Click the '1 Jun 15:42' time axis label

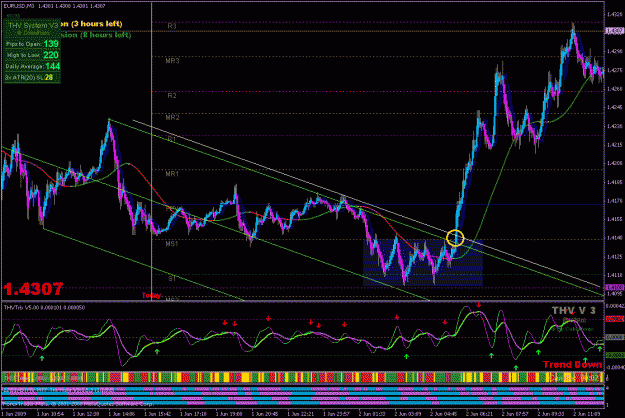tap(157, 414)
